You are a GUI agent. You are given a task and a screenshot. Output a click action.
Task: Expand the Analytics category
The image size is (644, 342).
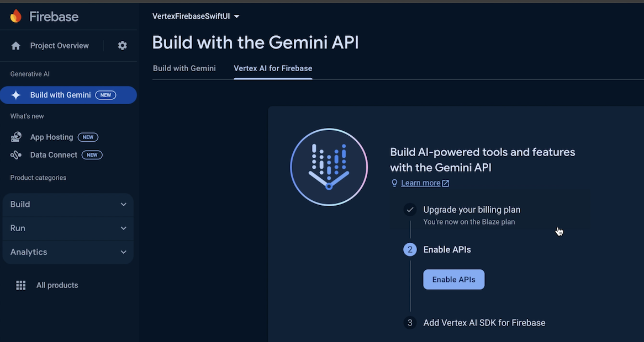(68, 252)
